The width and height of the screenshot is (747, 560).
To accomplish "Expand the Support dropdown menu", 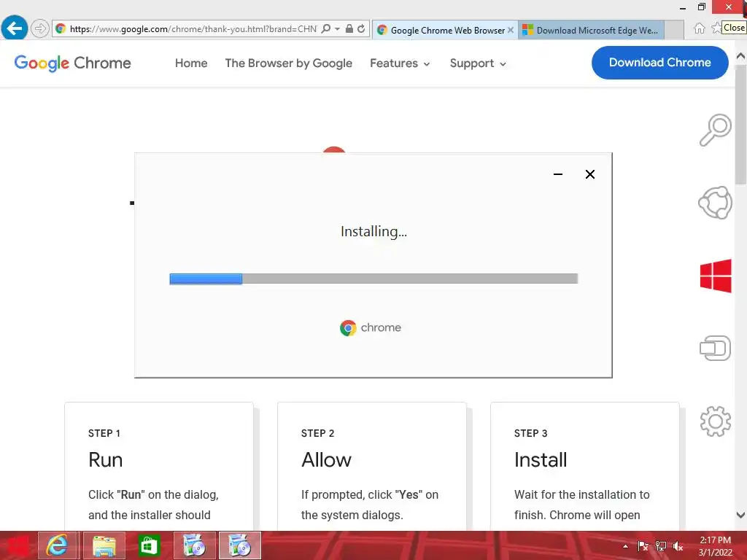I will [x=478, y=63].
